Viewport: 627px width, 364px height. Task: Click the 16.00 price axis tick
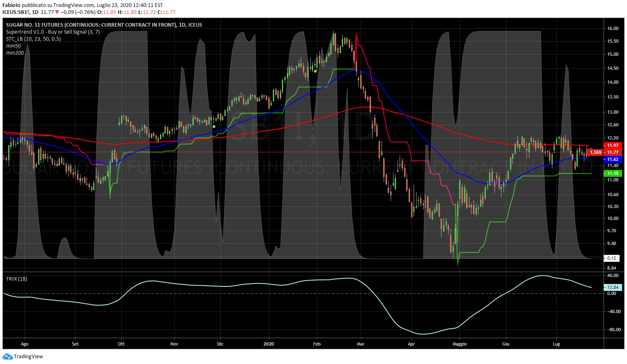click(x=613, y=28)
